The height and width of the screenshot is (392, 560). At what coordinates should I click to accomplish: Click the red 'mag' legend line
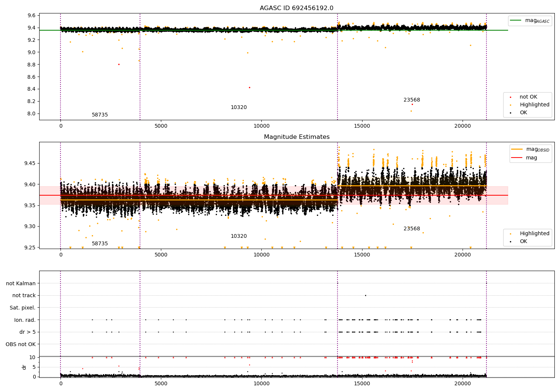(x=517, y=158)
